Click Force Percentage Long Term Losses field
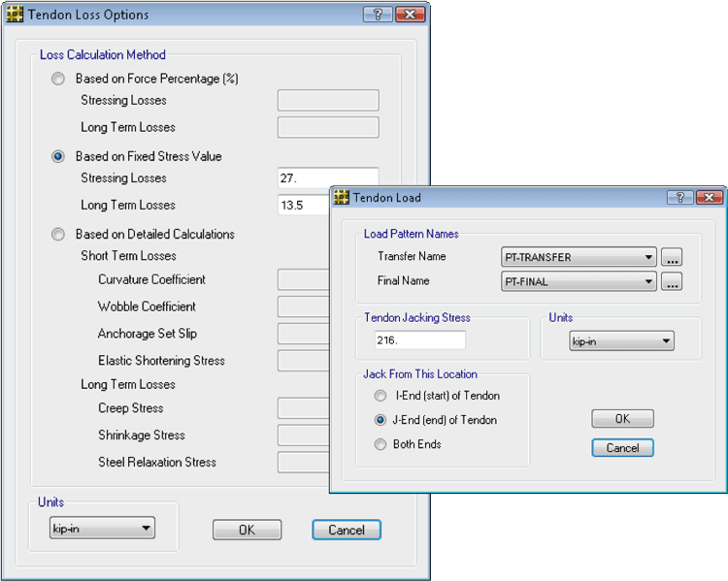 (328, 127)
